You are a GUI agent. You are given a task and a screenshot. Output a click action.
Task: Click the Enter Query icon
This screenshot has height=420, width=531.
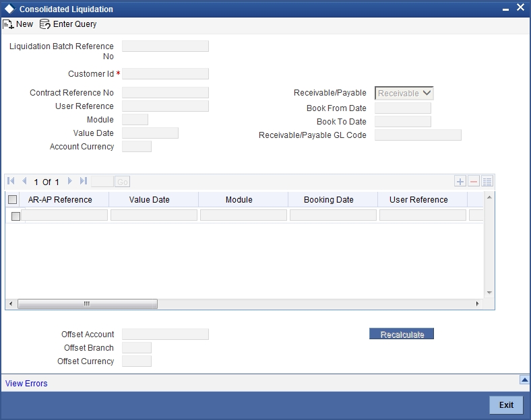coord(45,24)
